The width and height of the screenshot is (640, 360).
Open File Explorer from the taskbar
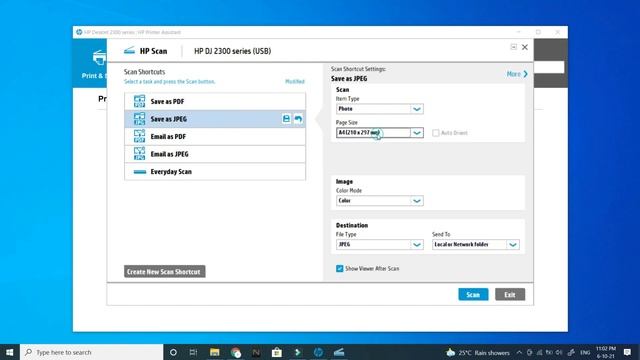(x=215, y=352)
